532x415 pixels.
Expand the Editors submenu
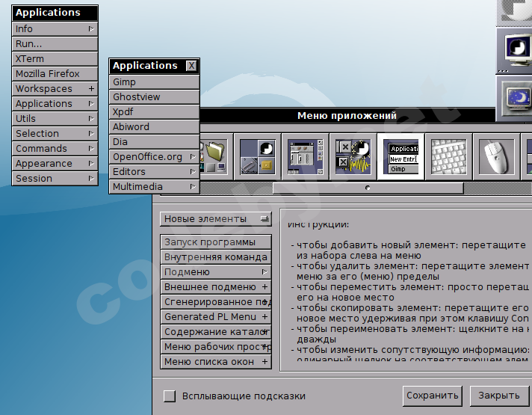coord(155,172)
